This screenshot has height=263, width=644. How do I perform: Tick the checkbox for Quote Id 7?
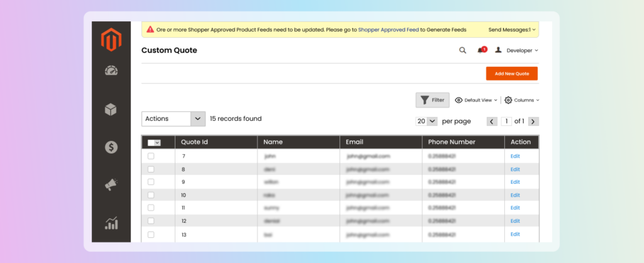pos(151,156)
